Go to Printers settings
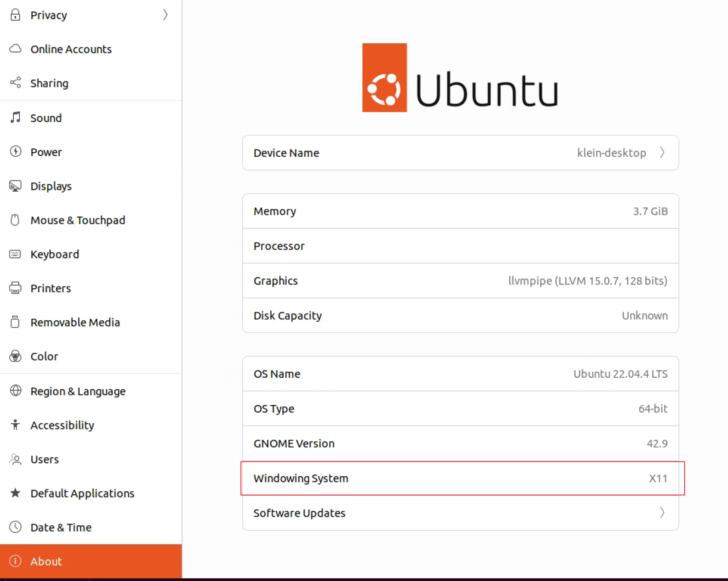Viewport: 728px width, 581px height. coord(91,288)
